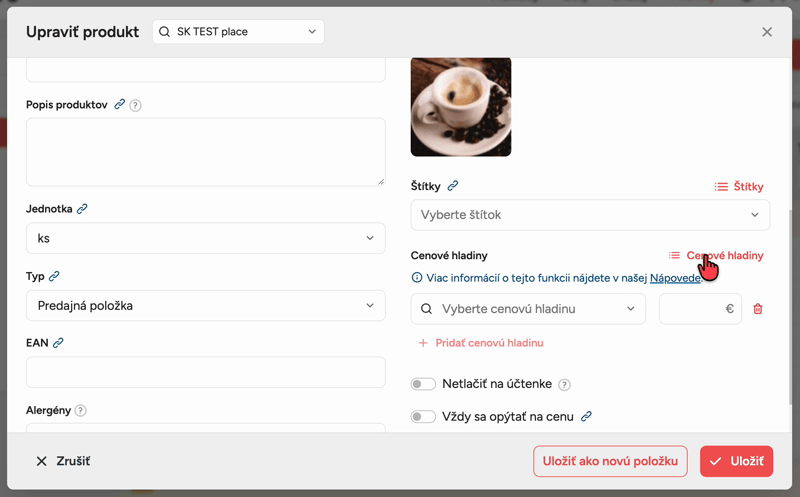Click the link icon beside Typ label
Screen dimensions: 800x497
pos(54,276)
